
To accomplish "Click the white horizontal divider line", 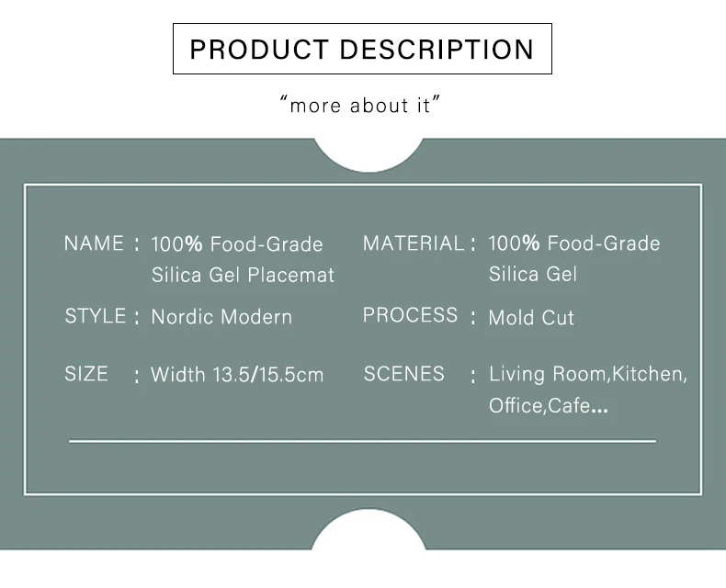I will 362,441.
